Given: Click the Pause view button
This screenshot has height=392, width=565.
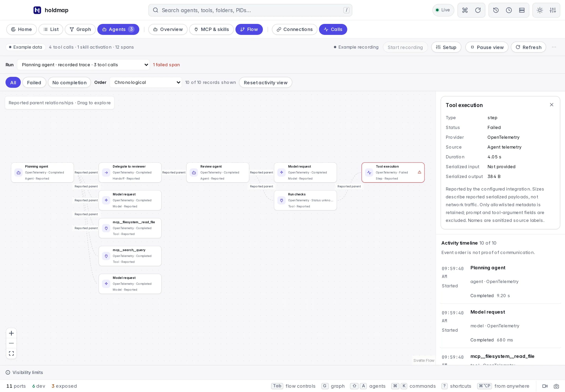Looking at the screenshot, I should tap(487, 47).
